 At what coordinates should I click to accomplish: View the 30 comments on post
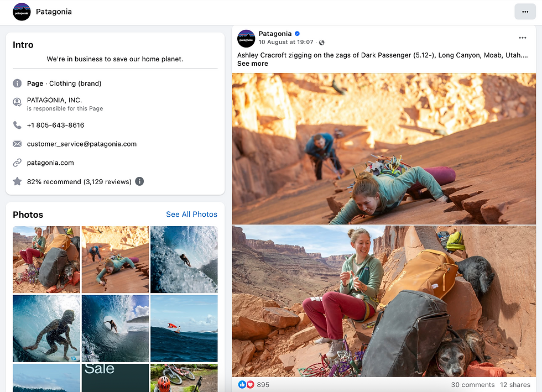coord(472,385)
